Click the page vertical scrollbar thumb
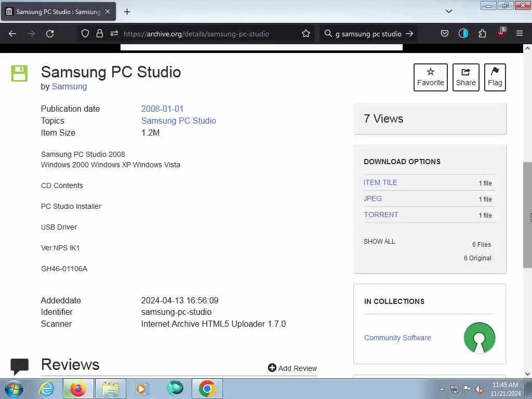Image resolution: width=532 pixels, height=399 pixels. pyautogui.click(x=527, y=215)
